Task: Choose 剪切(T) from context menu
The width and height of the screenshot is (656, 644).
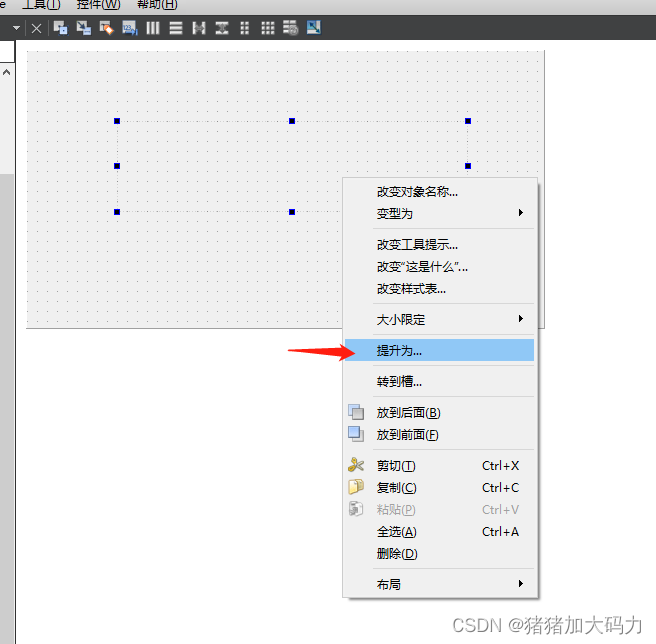Action: pyautogui.click(x=439, y=466)
